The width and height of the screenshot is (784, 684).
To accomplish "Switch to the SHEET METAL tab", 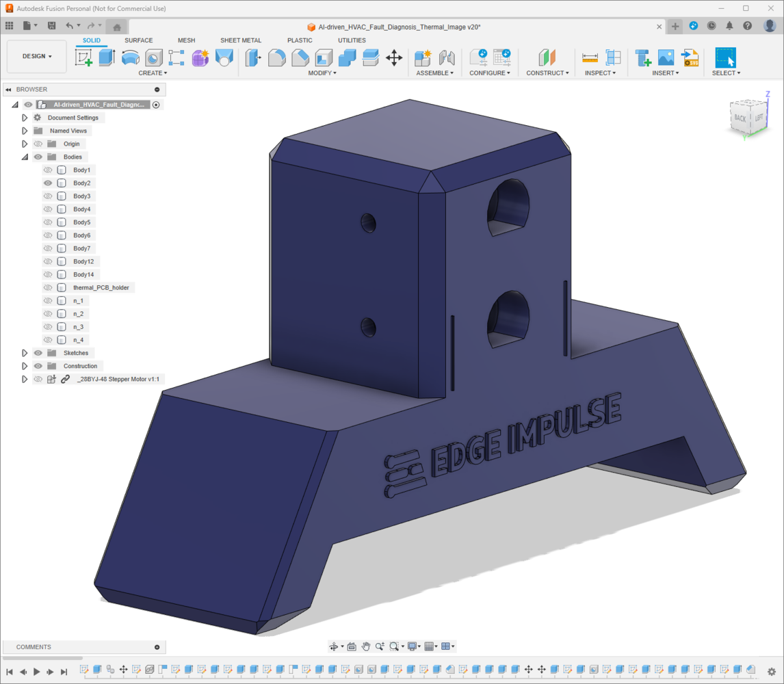I will click(x=241, y=40).
